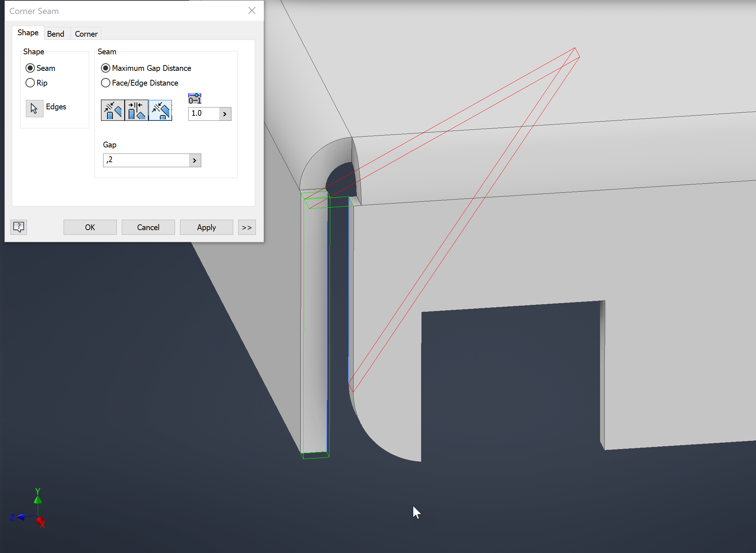The image size is (756, 553).
Task: Expand dialog with the >> button
Action: pos(247,227)
